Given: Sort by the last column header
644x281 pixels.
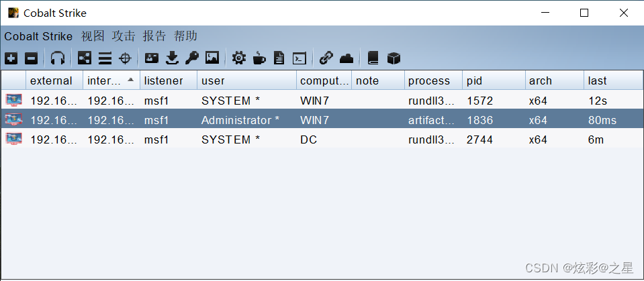Looking at the screenshot, I should [613, 80].
